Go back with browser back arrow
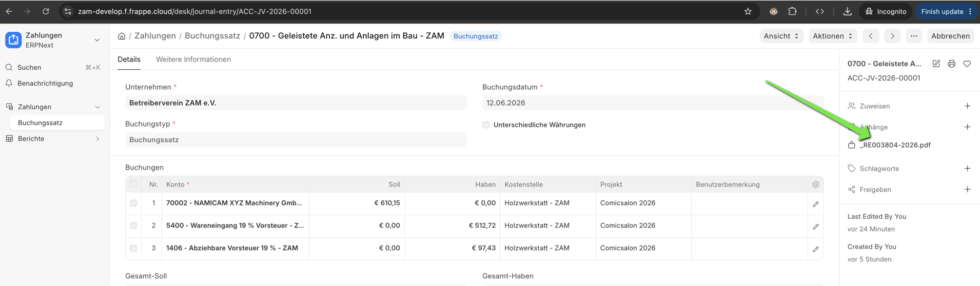The image size is (980, 286). pyautogui.click(x=9, y=11)
